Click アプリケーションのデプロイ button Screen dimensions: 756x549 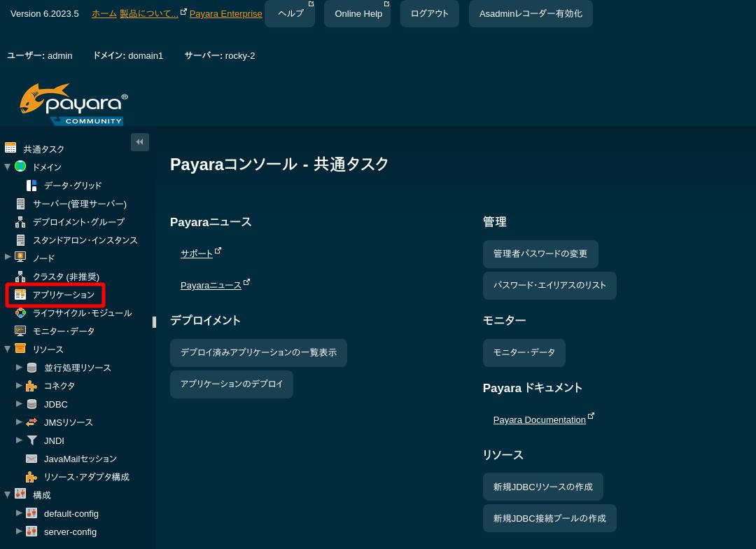coord(232,384)
